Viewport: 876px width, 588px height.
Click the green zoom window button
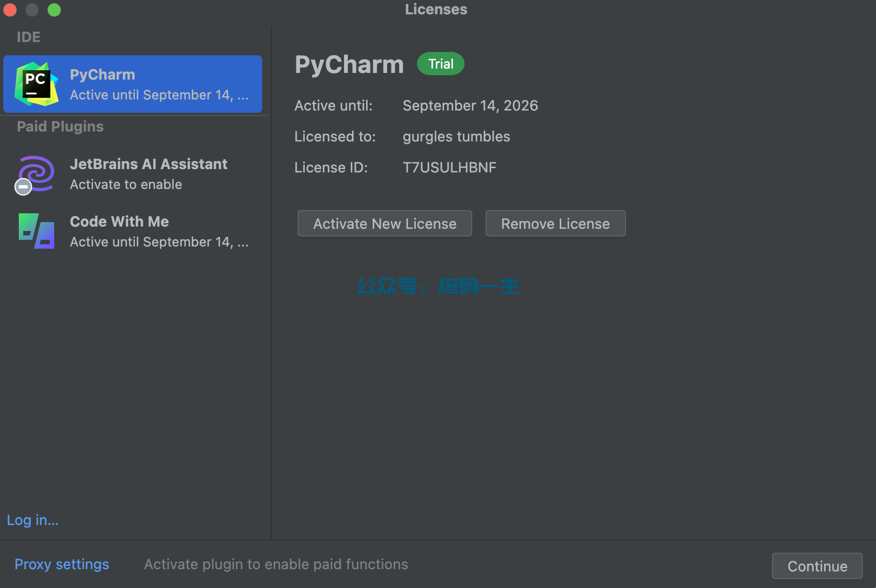54,9
